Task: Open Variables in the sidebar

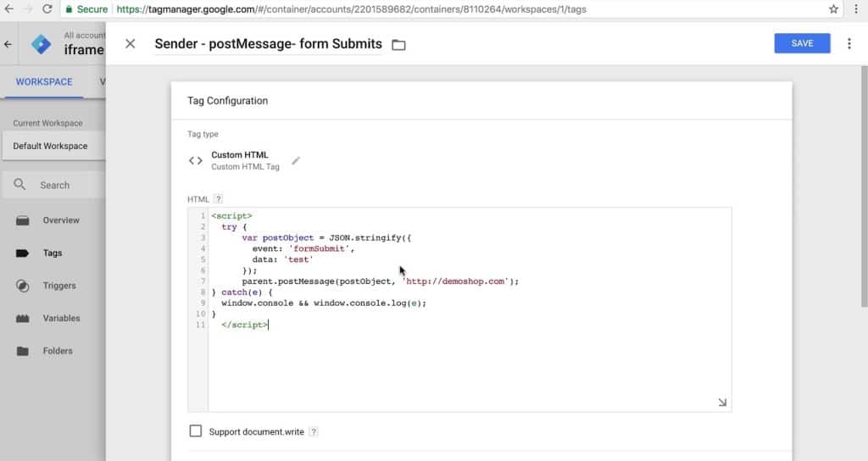Action: pyautogui.click(x=61, y=319)
